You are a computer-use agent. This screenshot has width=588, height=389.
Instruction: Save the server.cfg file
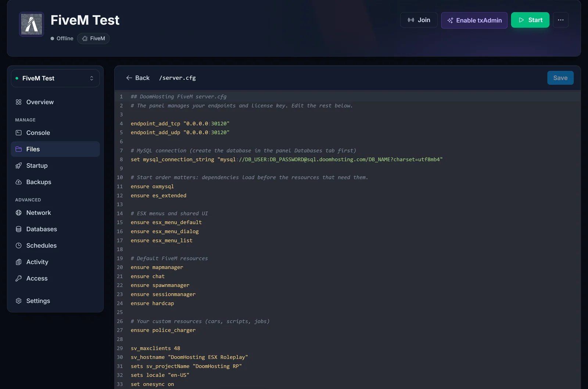click(x=560, y=78)
